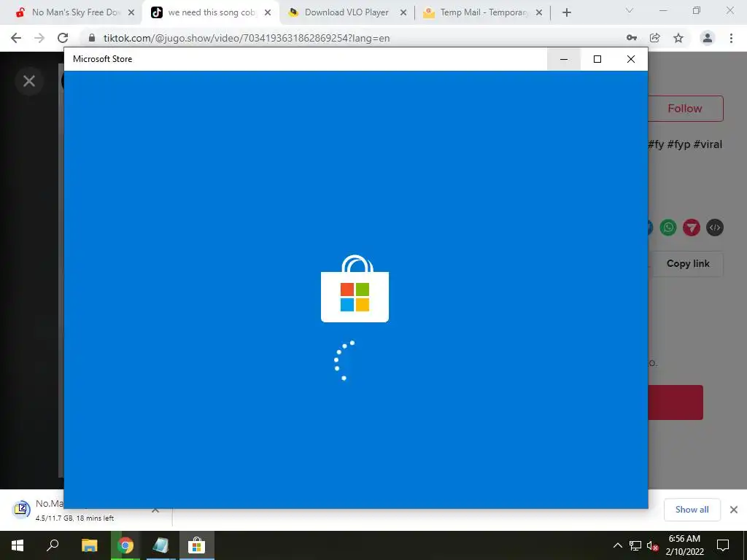Show hidden system tray icons

617,545
